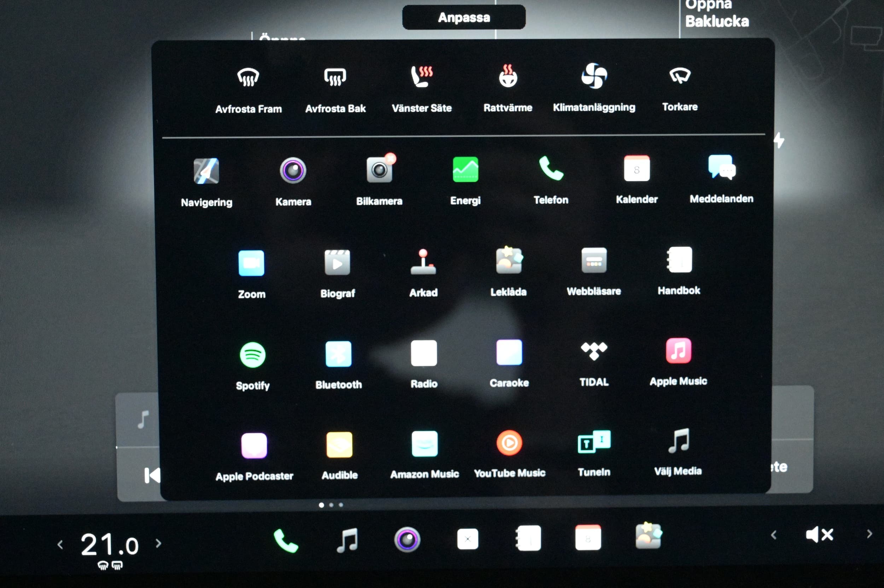Open the Arkad arcade app
Viewport: 884px width, 588px height.
tap(423, 262)
